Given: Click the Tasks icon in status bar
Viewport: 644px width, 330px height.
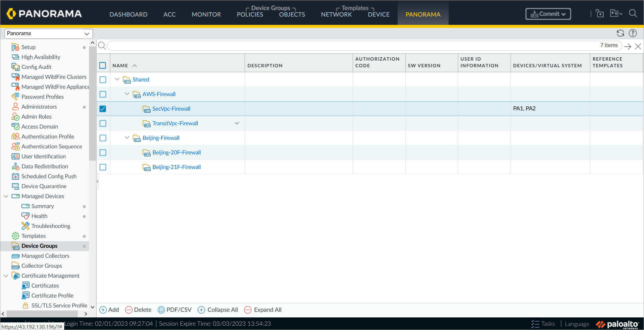Looking at the screenshot, I should coord(535,324).
